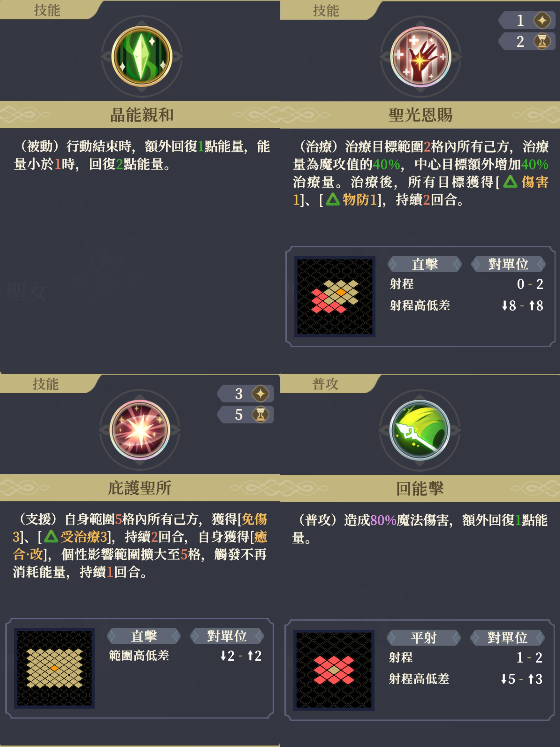Select the 技能 tab above 晶能親和
Viewport: 560px width, 747px height.
(x=47, y=10)
